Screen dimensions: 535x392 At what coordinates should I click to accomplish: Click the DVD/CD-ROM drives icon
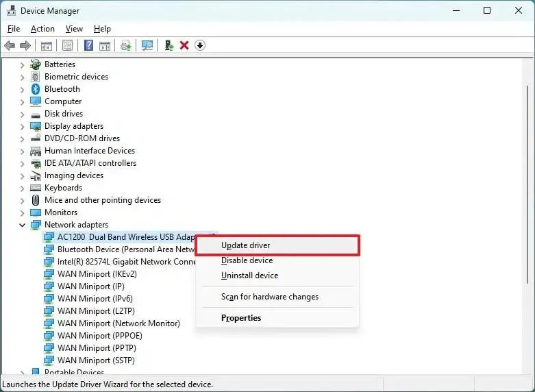(x=36, y=138)
